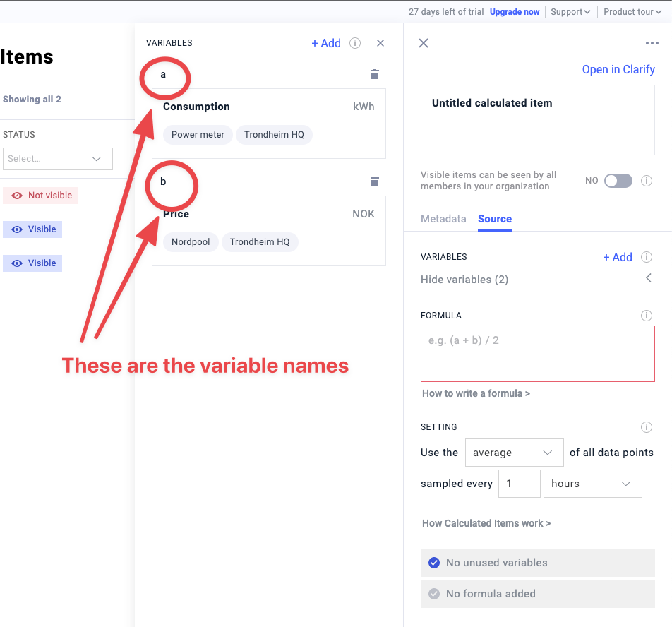Click info icon next to Formula label

tap(646, 316)
